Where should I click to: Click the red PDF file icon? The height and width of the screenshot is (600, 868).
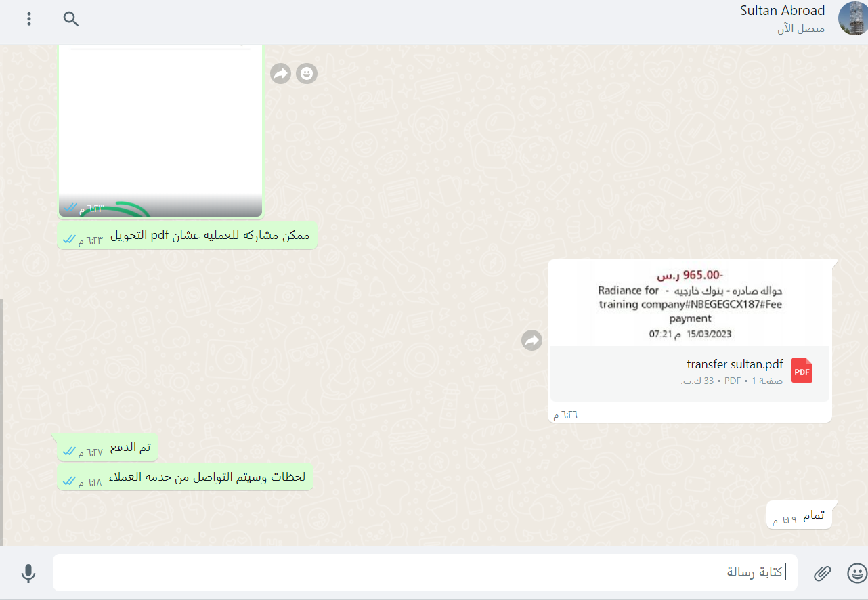click(802, 370)
